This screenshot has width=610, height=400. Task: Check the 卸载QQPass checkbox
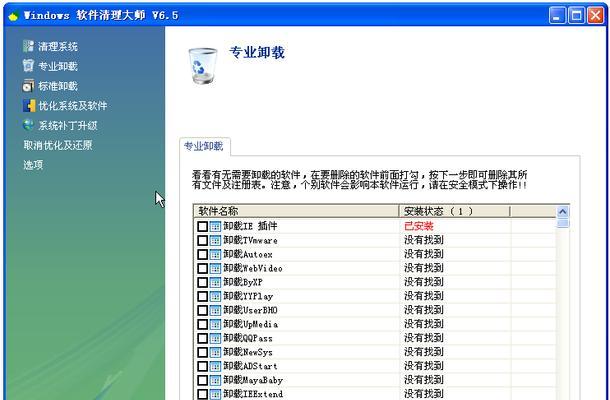[x=202, y=339]
